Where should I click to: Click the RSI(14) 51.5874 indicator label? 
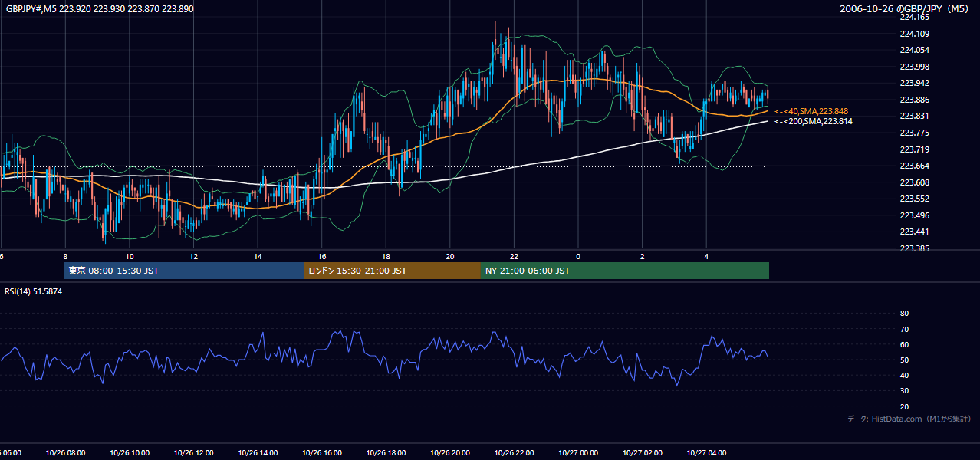click(x=34, y=291)
